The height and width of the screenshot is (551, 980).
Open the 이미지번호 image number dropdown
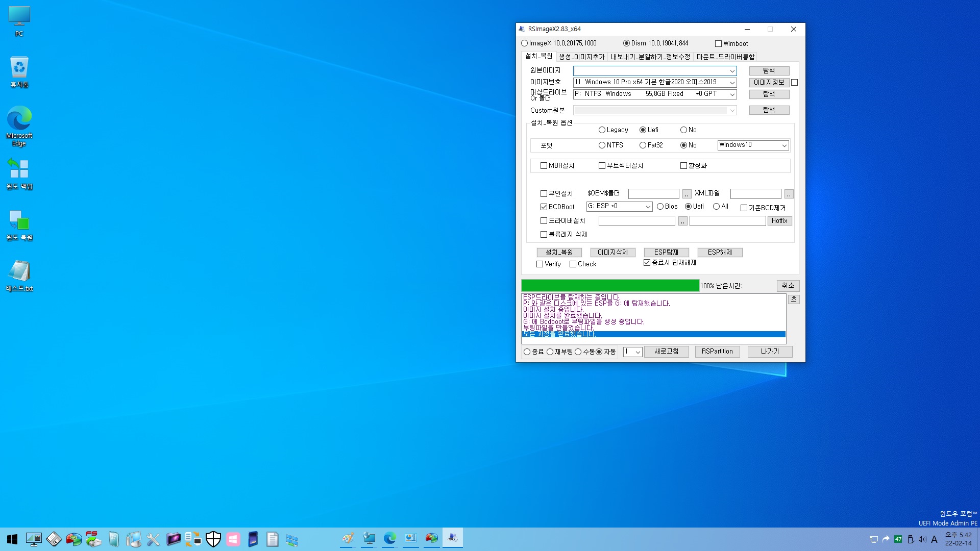(732, 82)
